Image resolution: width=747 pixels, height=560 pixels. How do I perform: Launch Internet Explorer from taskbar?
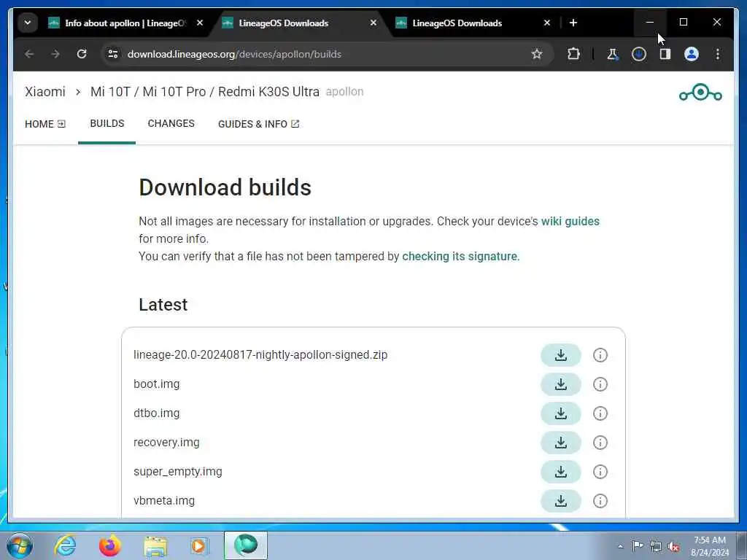pos(65,546)
